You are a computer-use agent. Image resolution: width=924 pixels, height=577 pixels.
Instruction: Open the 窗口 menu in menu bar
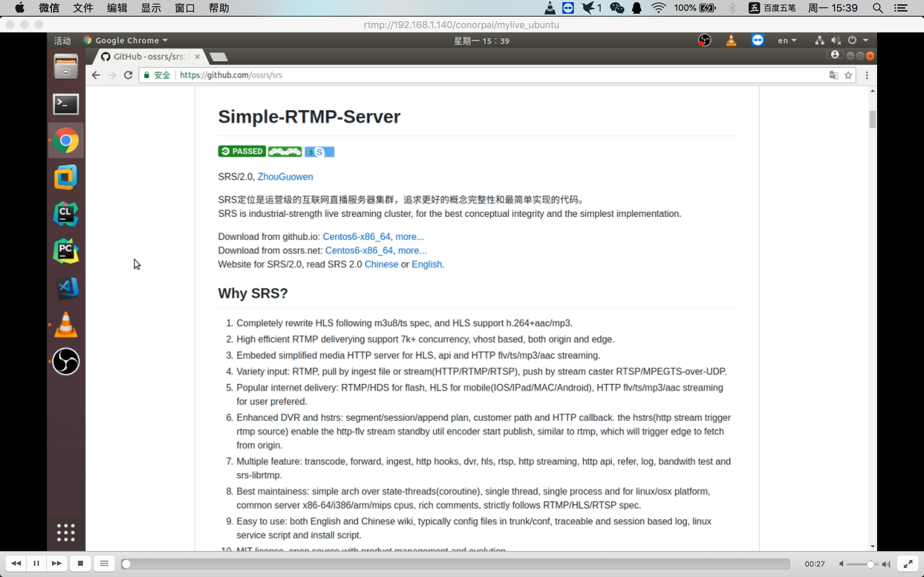[185, 8]
